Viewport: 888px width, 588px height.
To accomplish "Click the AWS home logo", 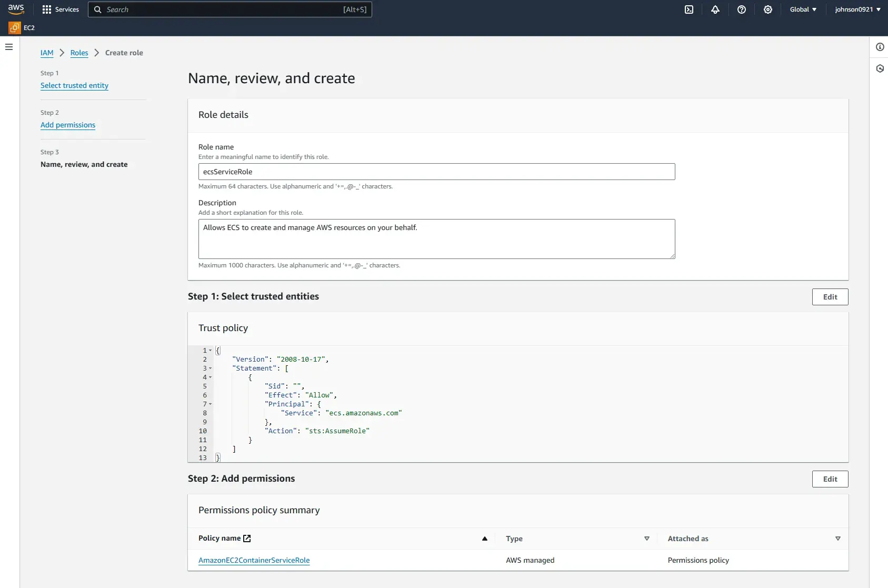I will tap(16, 9).
